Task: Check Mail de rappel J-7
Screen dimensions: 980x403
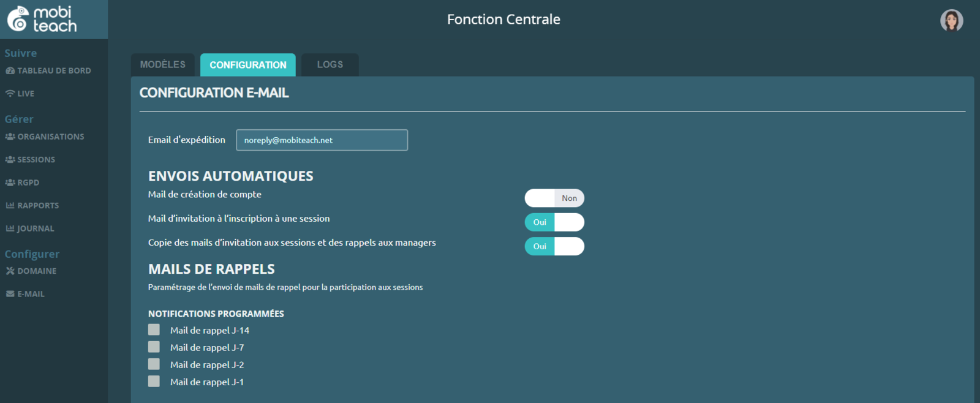Action: click(154, 347)
